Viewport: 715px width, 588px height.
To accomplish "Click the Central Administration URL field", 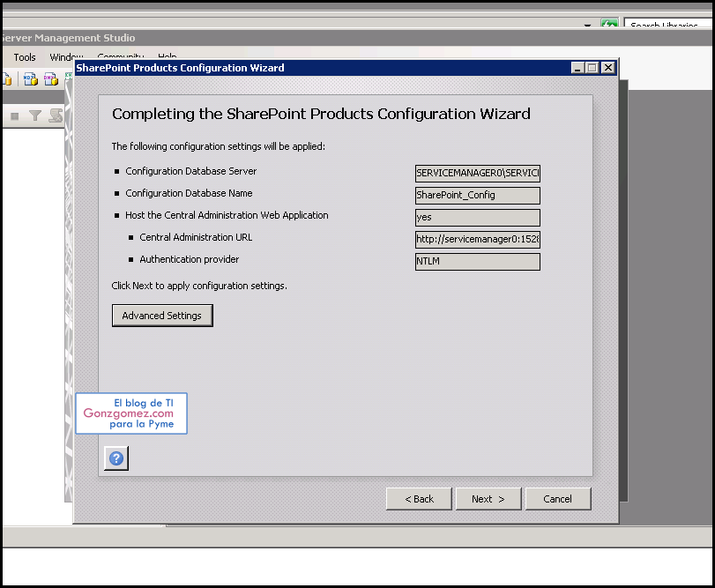I will tap(478, 239).
